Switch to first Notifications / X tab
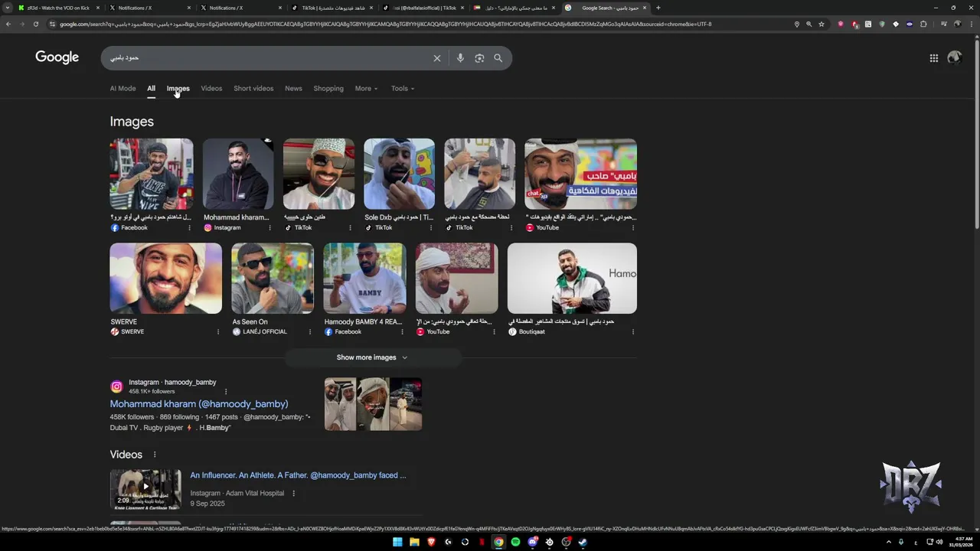This screenshot has height=551, width=980. coord(149,8)
